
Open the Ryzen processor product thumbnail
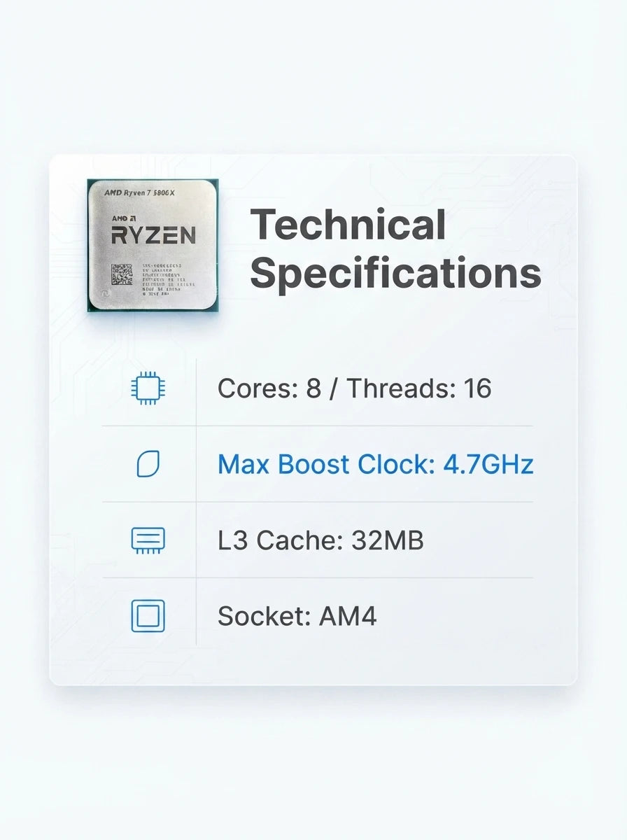coord(153,245)
